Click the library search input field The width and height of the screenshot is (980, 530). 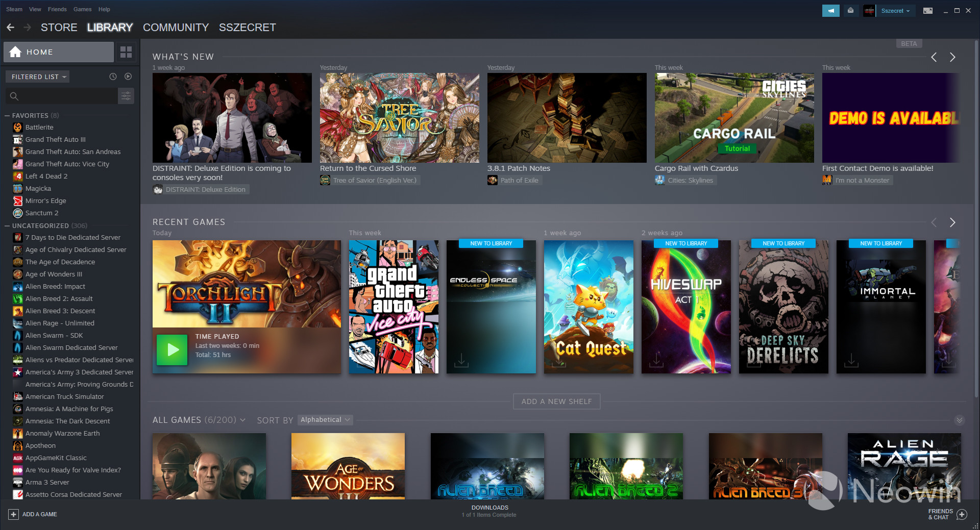click(61, 96)
